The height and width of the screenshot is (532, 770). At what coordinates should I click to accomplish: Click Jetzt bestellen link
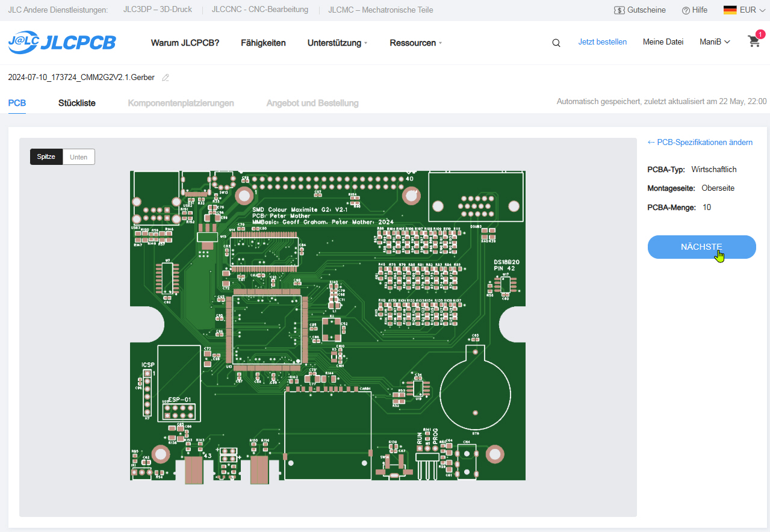coord(603,42)
